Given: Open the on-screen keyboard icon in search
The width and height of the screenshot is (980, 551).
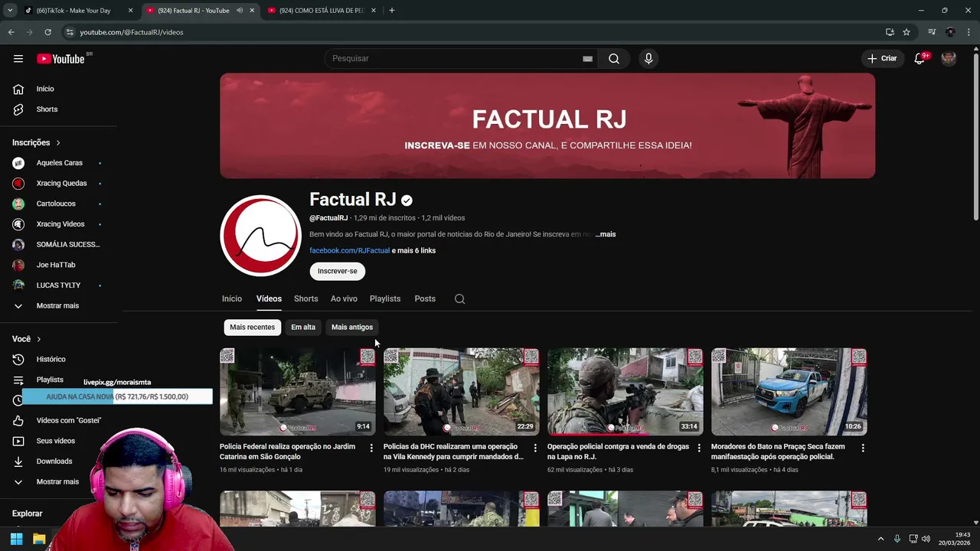Looking at the screenshot, I should [587, 59].
